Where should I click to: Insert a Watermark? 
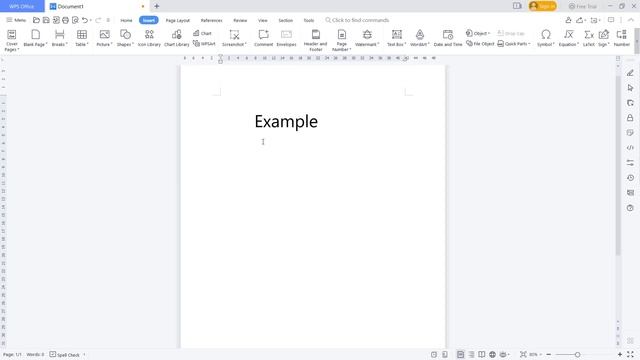pyautogui.click(x=367, y=38)
